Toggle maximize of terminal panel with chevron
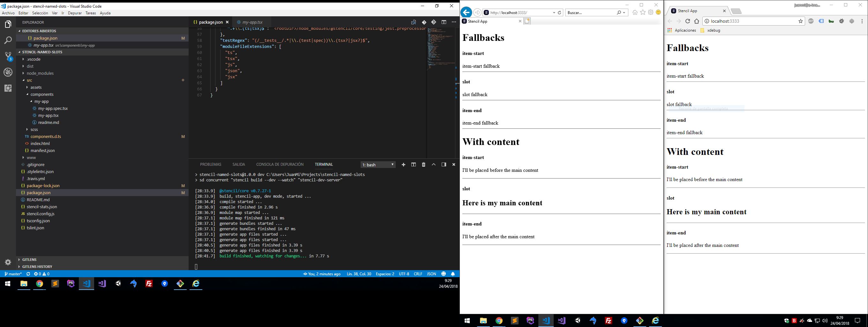The image size is (868, 327). coord(434,164)
